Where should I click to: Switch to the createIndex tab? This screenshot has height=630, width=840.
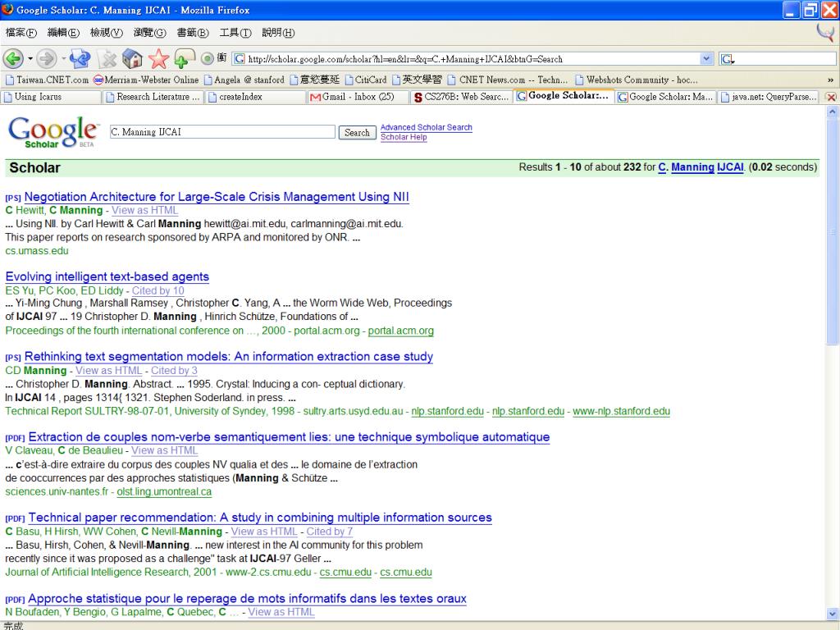[x=255, y=97]
